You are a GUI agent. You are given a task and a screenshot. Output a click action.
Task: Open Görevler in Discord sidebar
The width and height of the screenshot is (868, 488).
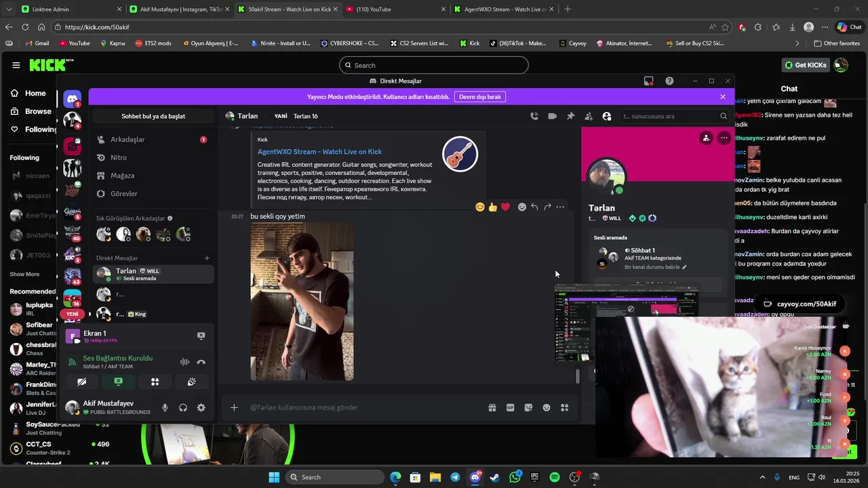[x=153, y=194]
